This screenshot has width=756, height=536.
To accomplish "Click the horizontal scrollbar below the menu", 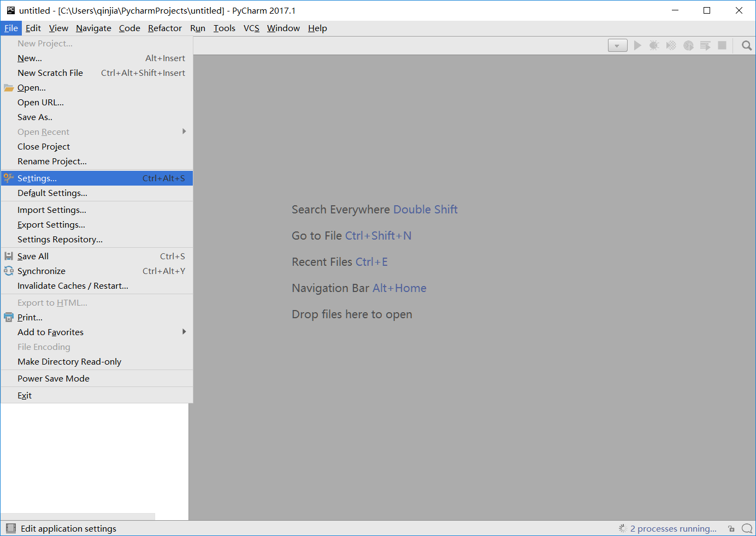I will click(76, 516).
